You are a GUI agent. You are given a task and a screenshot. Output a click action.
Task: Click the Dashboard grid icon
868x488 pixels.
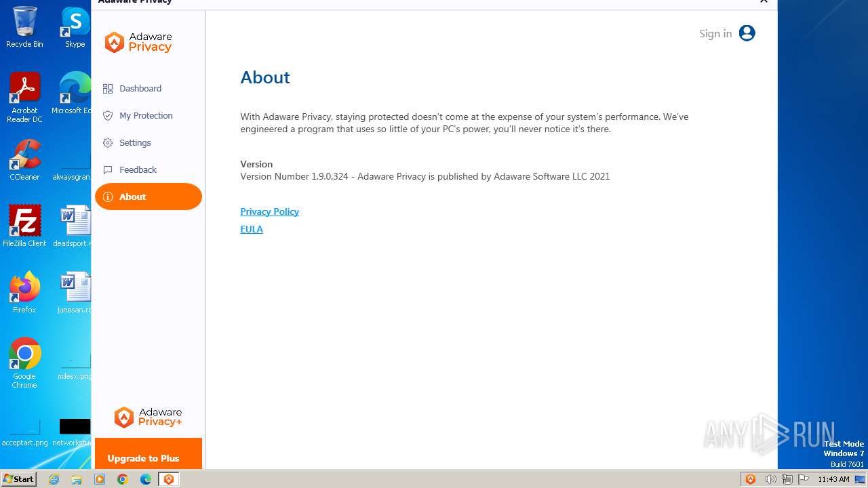[x=108, y=88]
